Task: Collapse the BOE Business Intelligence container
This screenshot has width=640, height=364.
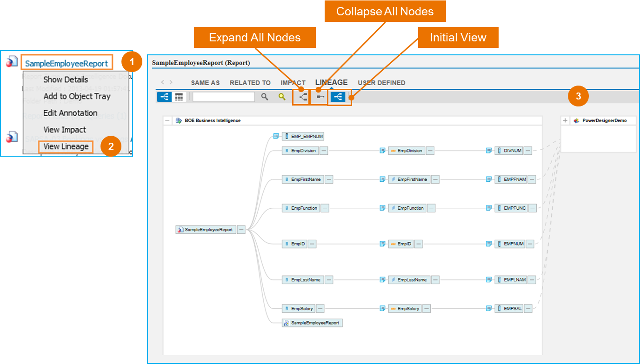Action: (x=167, y=120)
